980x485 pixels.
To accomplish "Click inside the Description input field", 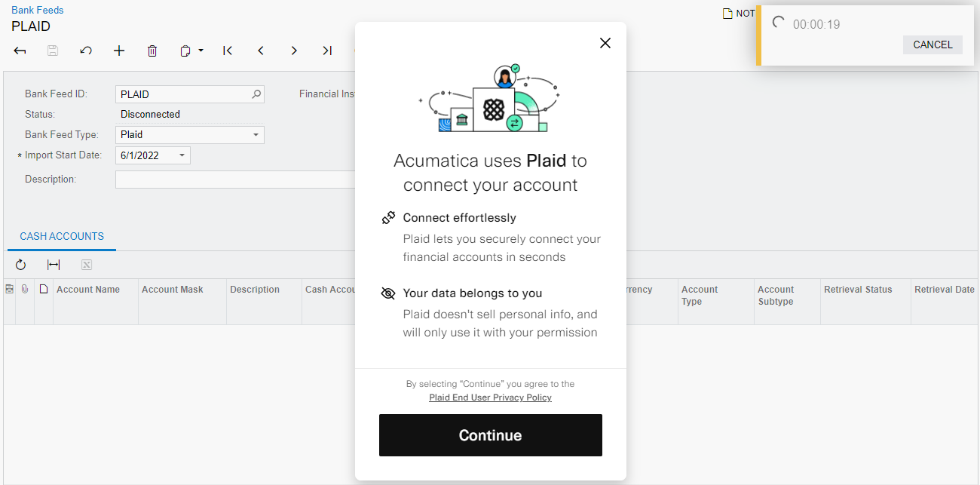I will [226, 179].
